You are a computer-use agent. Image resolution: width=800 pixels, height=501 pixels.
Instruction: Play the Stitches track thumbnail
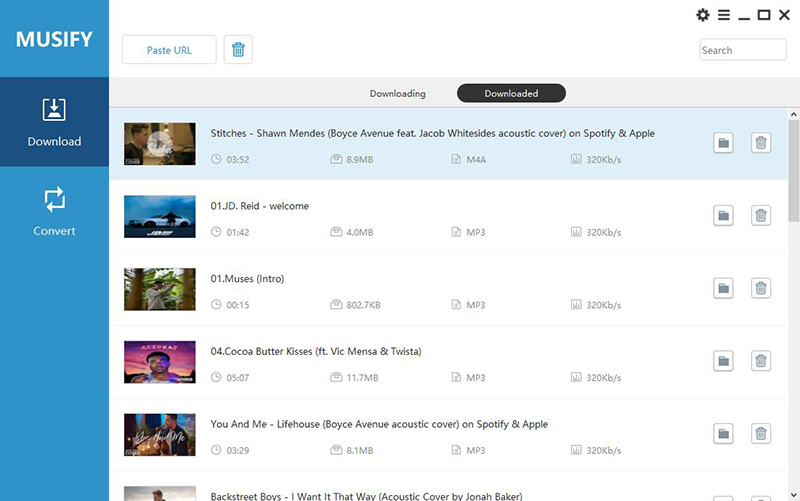point(160,144)
